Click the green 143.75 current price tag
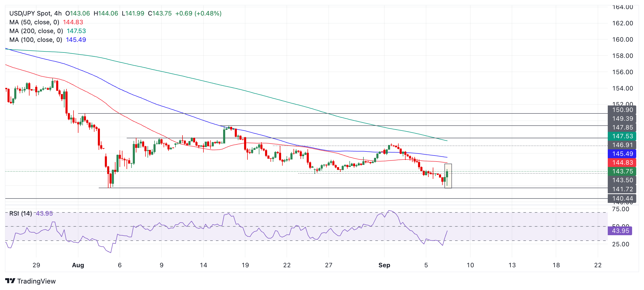Screen dimensions: 644x290 [622, 171]
